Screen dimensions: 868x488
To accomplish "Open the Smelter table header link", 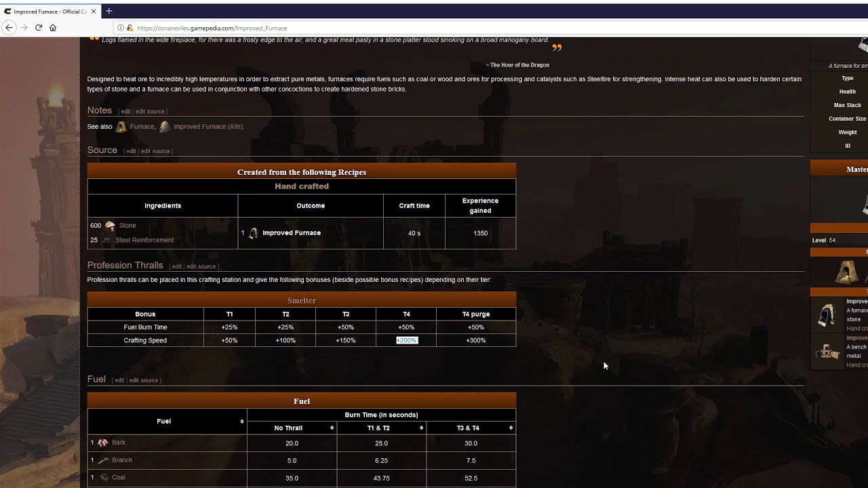I will click(x=302, y=300).
